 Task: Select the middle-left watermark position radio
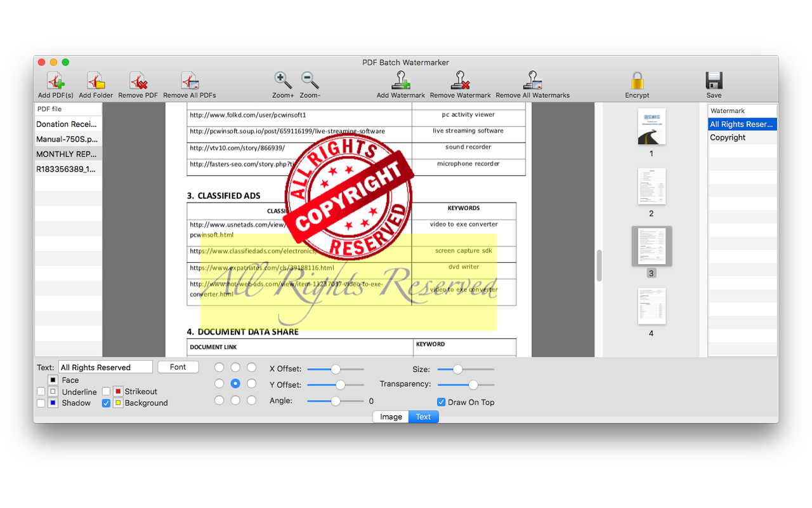coord(219,384)
